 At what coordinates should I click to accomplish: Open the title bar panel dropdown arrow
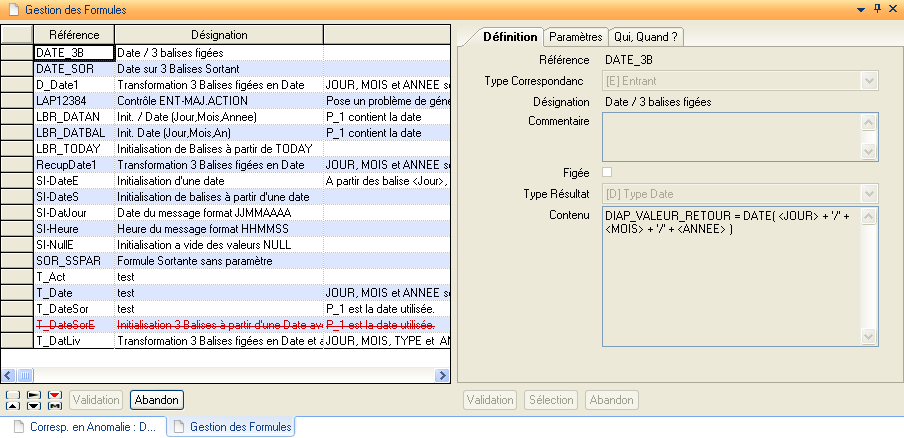coord(860,8)
